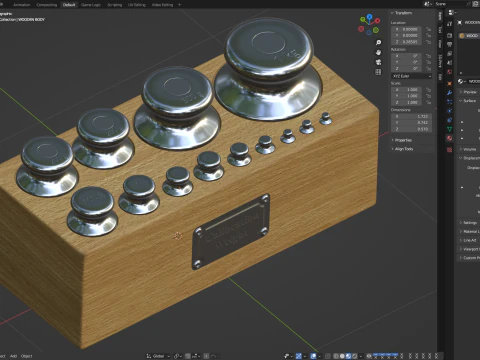The height and width of the screenshot is (360, 480).
Task: Select Wireframe viewport shading
Action: [x=335, y=356]
